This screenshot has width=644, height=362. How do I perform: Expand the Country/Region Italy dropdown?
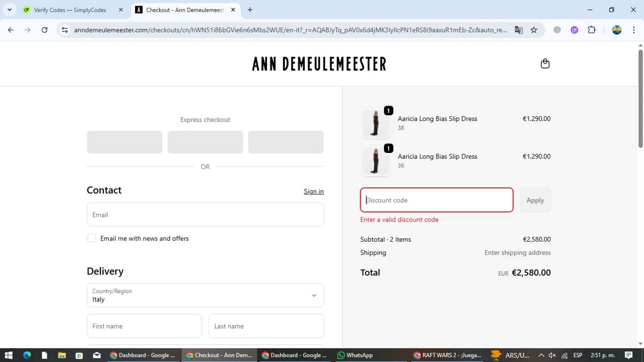pos(205,295)
